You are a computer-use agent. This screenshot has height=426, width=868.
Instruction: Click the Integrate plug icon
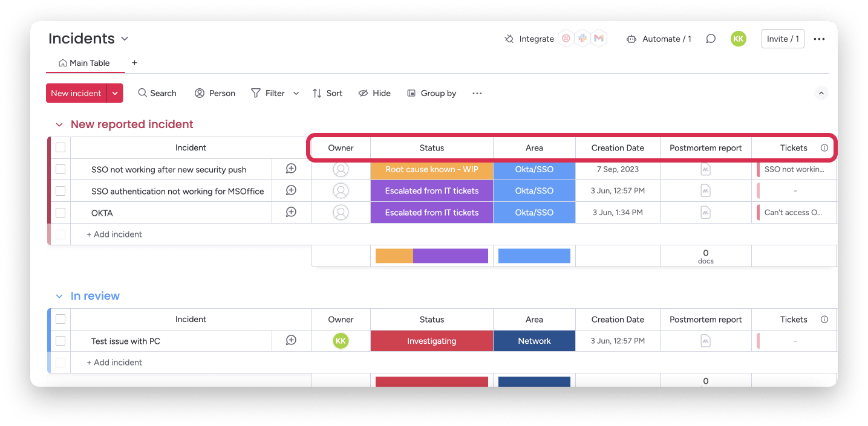click(509, 39)
